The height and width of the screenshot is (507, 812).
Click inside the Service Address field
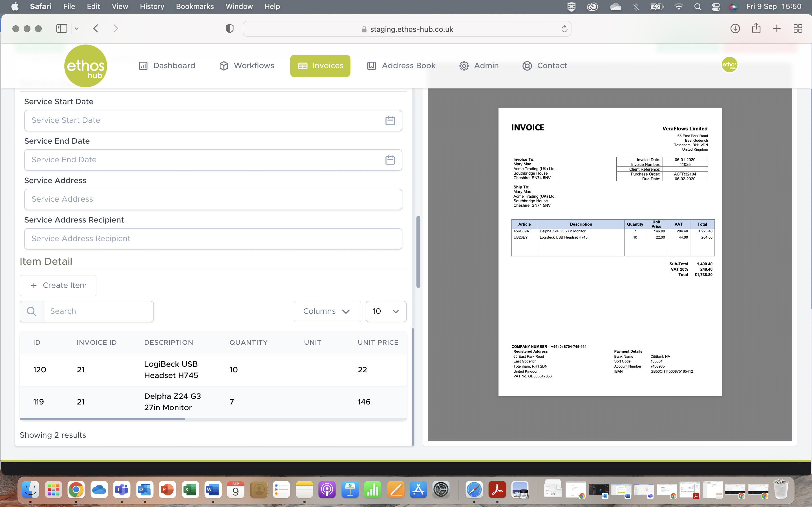click(x=213, y=199)
